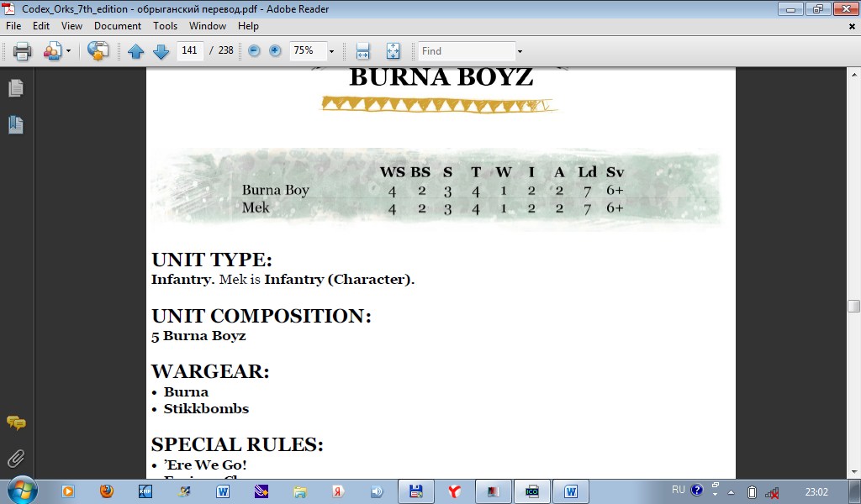This screenshot has width=861, height=504.
Task: Click the Mek row label in stats table
Action: 256,207
